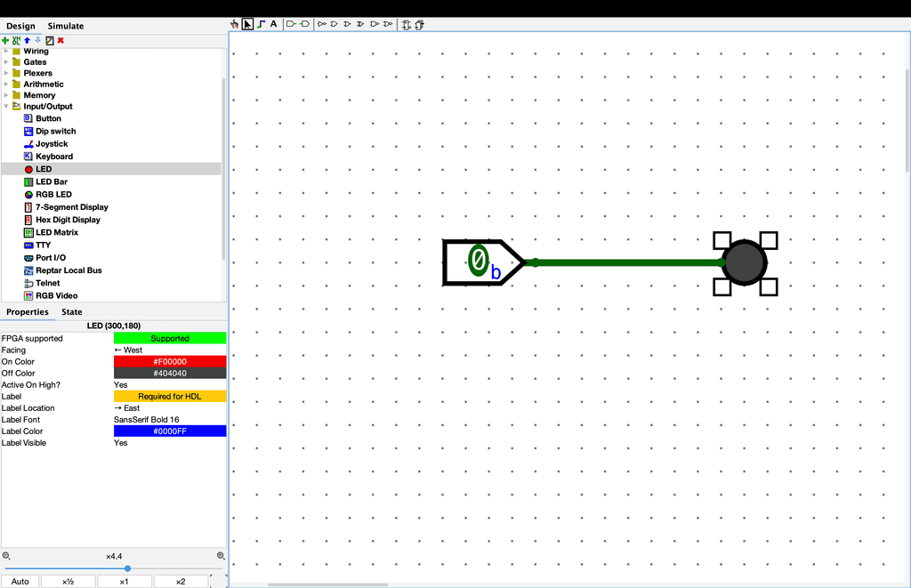
Task: Click the red On Color swatch
Action: click(x=169, y=362)
